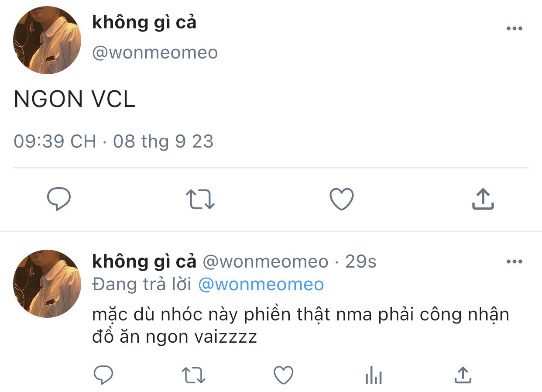The width and height of the screenshot is (542, 392).
Task: Open the blue @wonmeomeo mention link
Action: [x=261, y=285]
